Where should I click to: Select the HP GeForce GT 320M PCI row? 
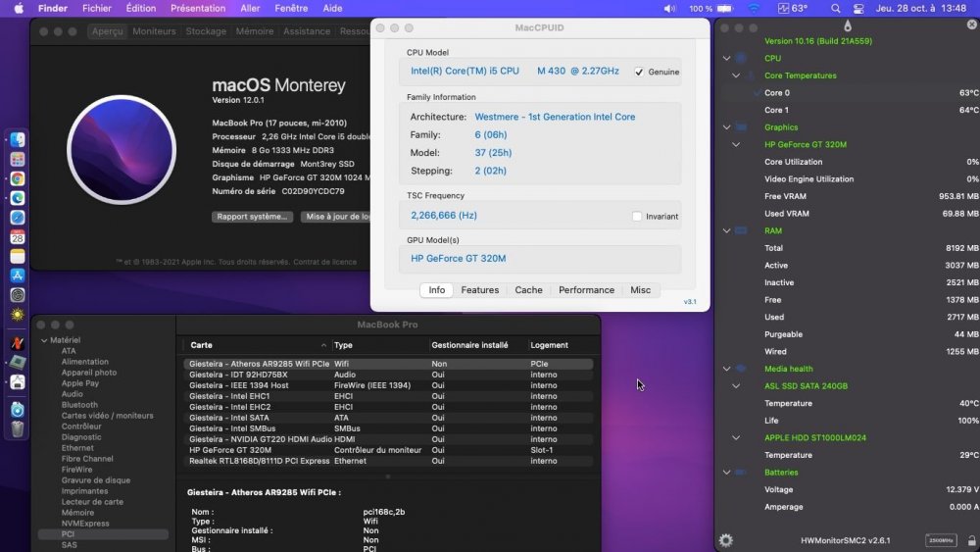pos(388,450)
